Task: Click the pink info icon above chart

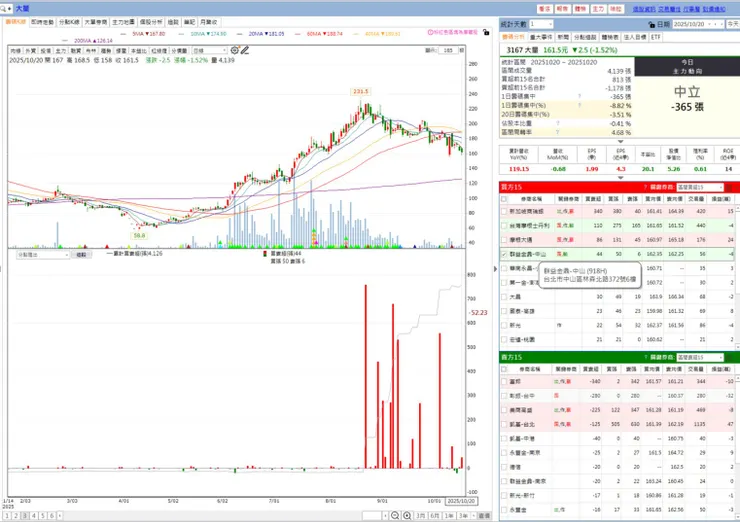Action: (430, 32)
